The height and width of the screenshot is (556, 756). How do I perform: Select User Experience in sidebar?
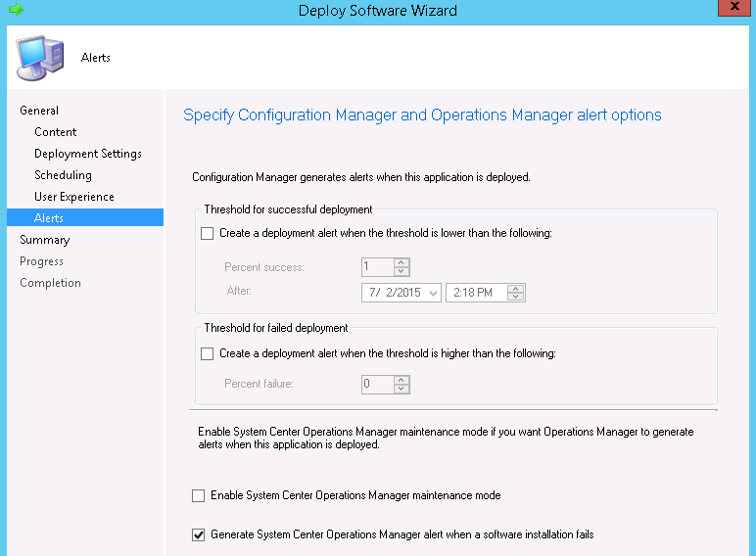point(74,197)
